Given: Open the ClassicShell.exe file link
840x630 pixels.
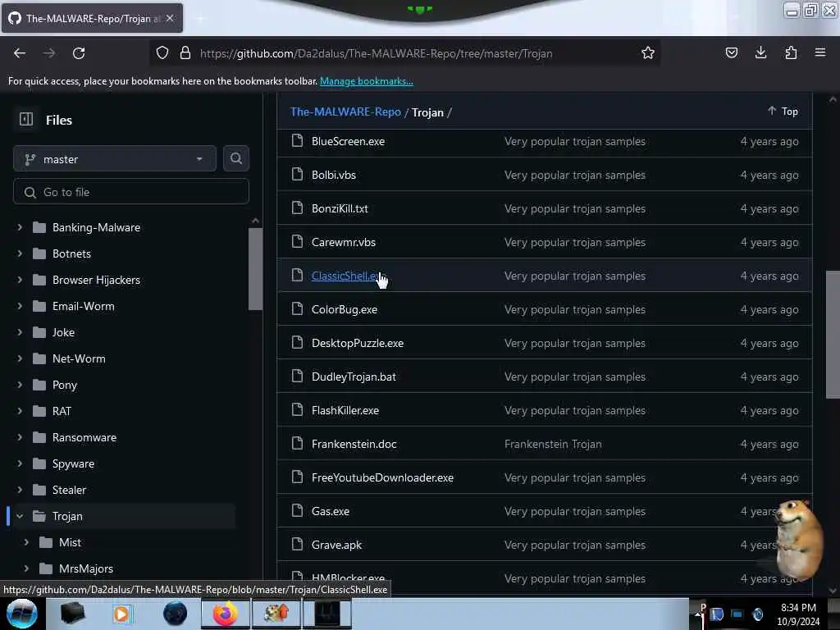Looking at the screenshot, I should pos(347,276).
